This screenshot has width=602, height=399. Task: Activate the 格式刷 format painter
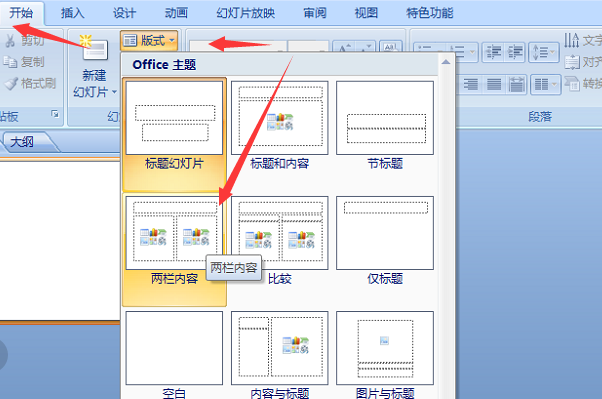click(x=30, y=83)
